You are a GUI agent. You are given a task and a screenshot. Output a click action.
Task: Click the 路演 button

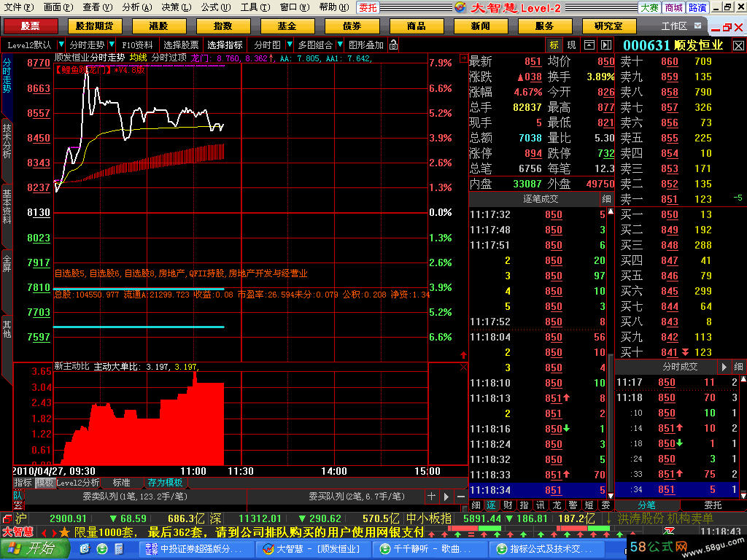tap(697, 7)
